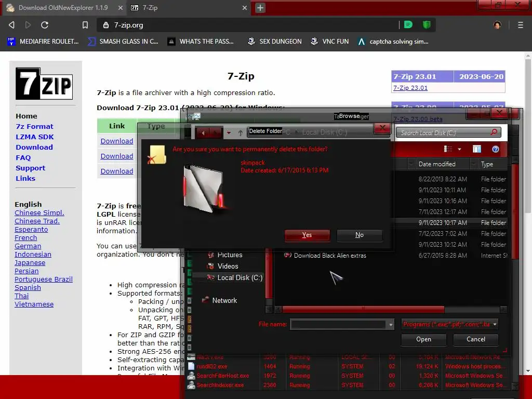
Task: Open VNC FUN bookmark
Action: point(330,42)
